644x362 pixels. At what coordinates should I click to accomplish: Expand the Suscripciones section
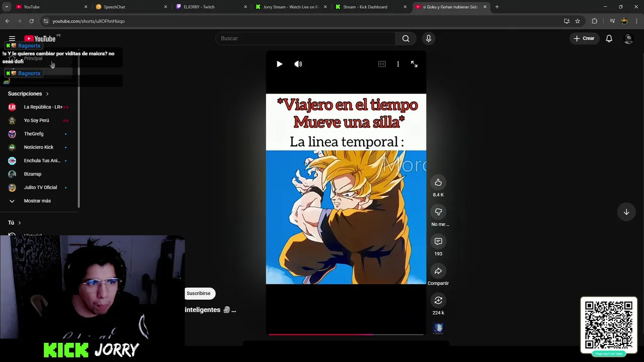pyautogui.click(x=29, y=94)
